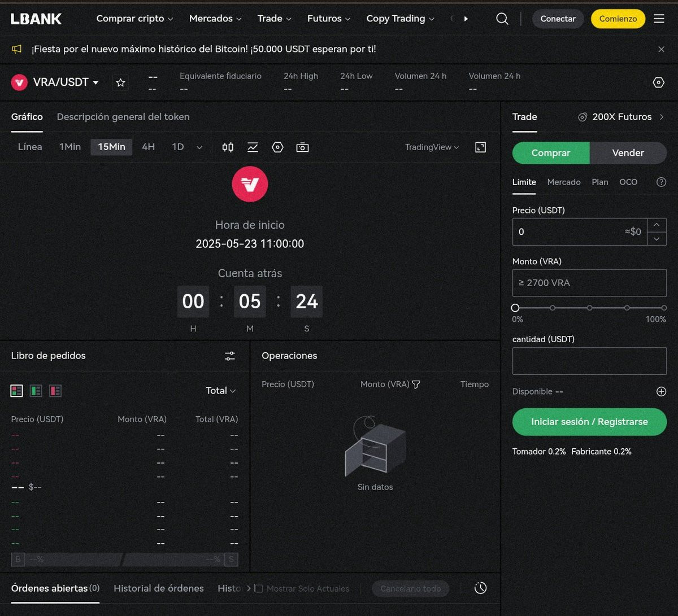678x616 pixels.
Task: Expand the TradingView chart source dropdown
Action: tap(432, 147)
